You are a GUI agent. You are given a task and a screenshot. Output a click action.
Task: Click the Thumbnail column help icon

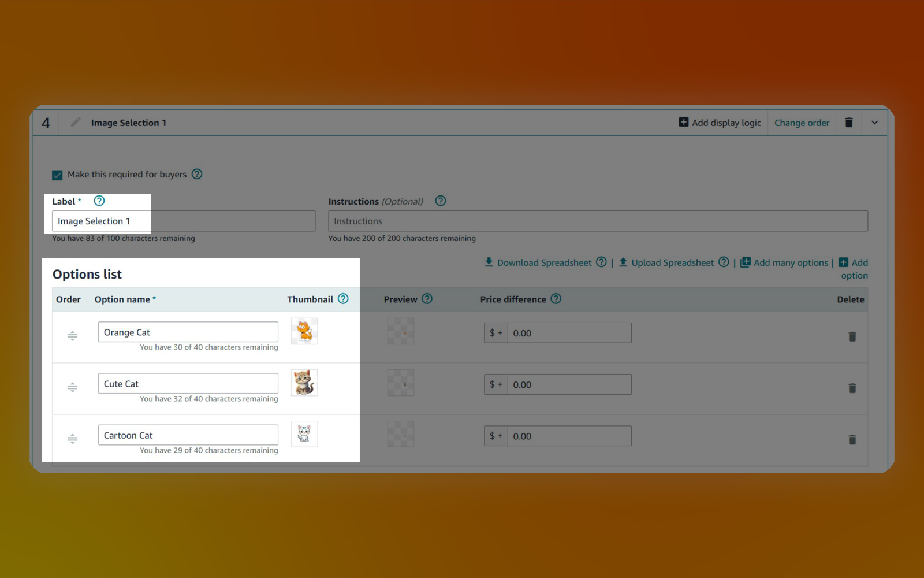click(x=343, y=299)
